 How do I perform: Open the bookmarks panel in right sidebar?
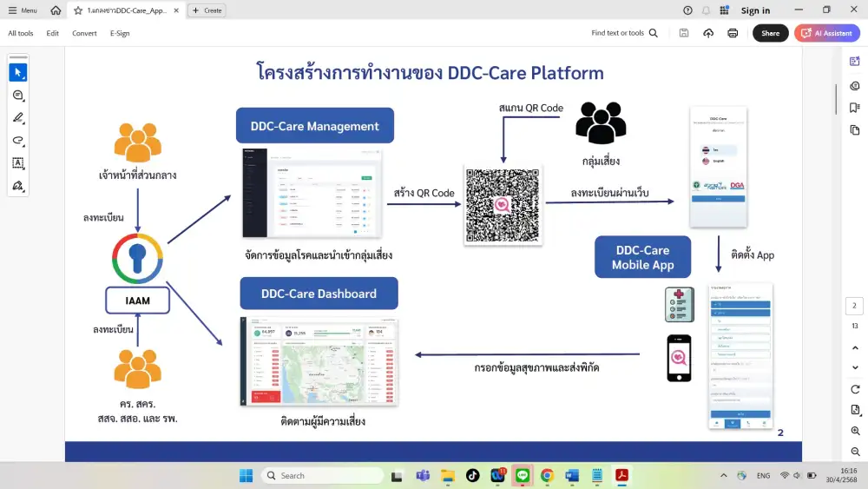855,108
